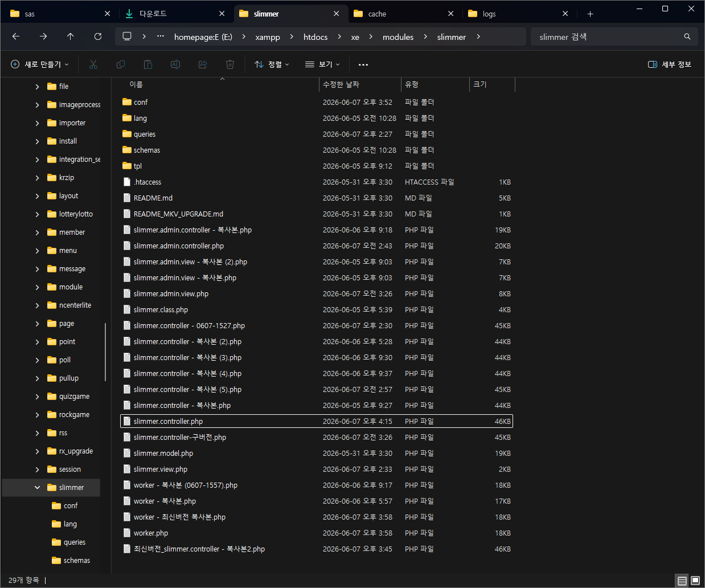Navigate to htdocs in address bar

pyautogui.click(x=315, y=36)
